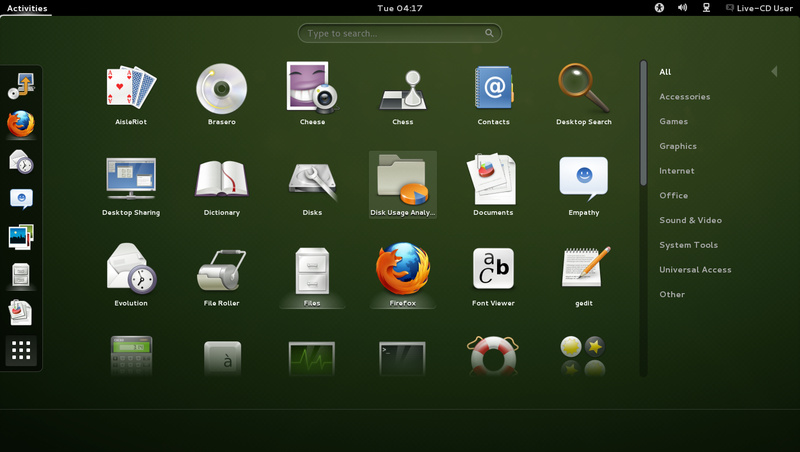The image size is (800, 452).
Task: Open Evolution from the dash
Action: pyautogui.click(x=21, y=162)
